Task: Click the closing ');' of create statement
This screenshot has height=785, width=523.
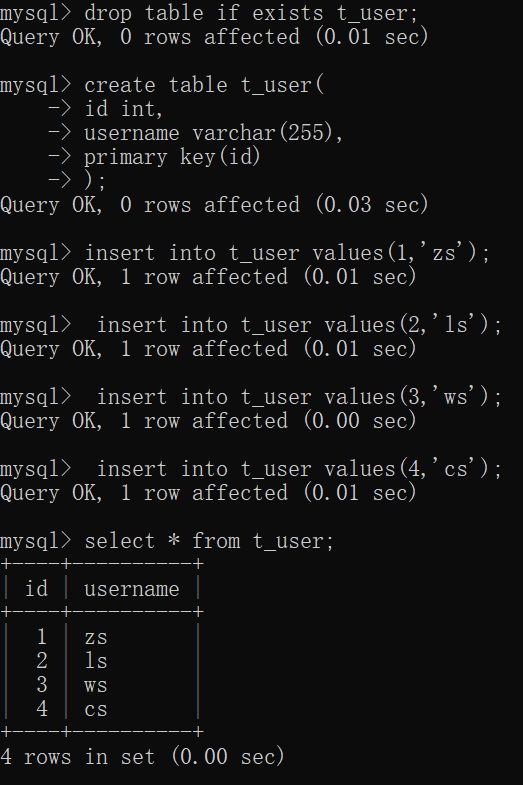Action: (x=95, y=181)
